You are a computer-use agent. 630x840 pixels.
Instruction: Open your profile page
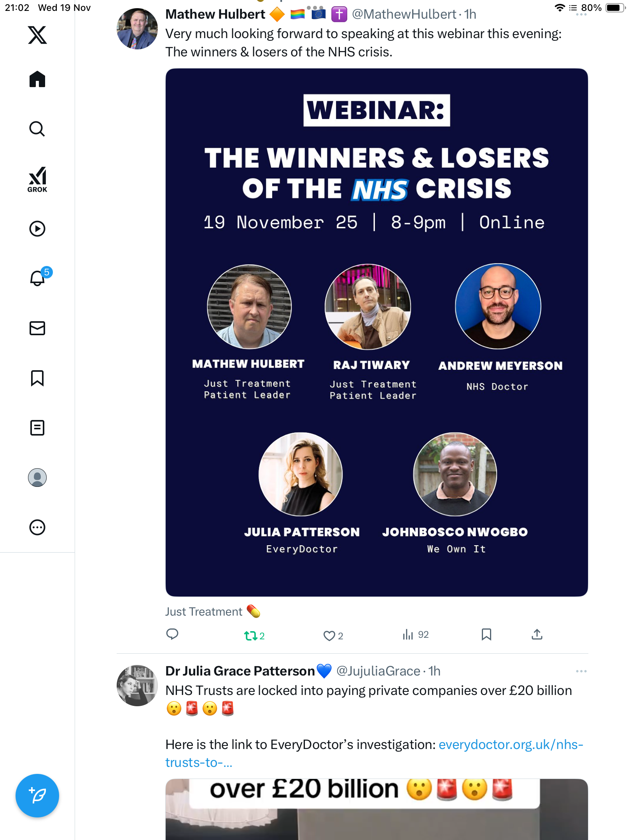37,478
